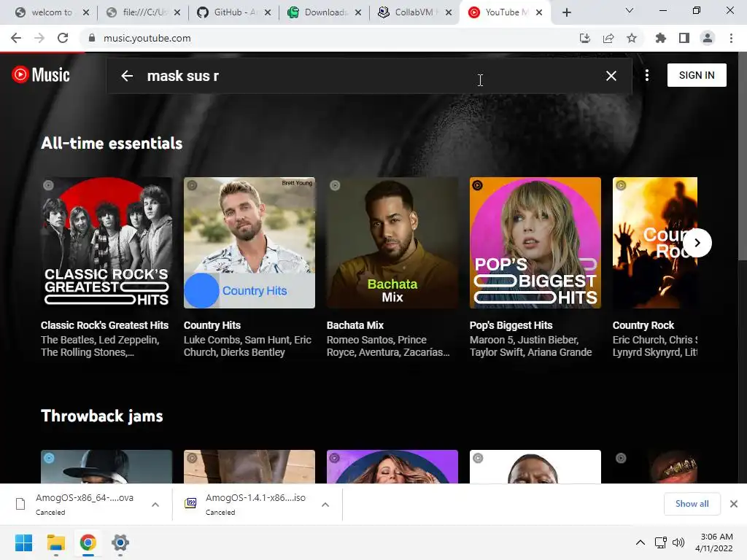Click the install app icon in the address bar
The image size is (747, 560).
[x=584, y=38]
